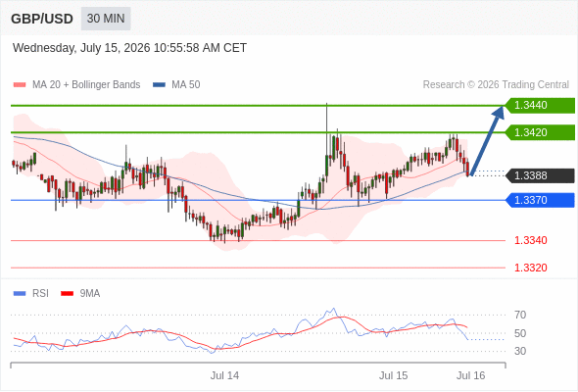
Task: Click the Research Trading Central copyright text
Action: click(496, 85)
